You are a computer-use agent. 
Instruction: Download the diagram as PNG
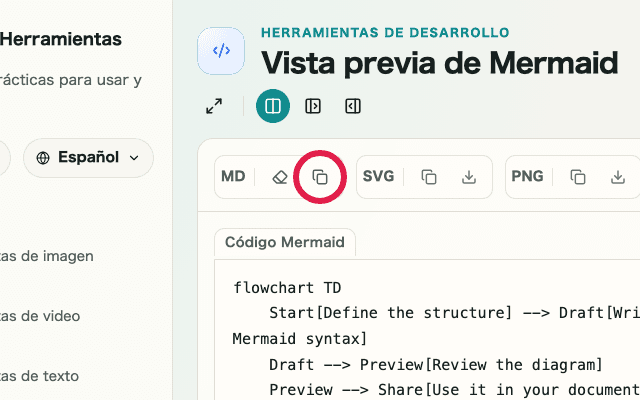pos(618,177)
